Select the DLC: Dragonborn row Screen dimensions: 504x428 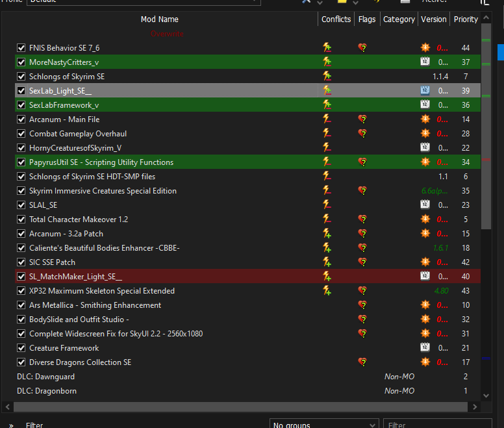tap(247, 391)
